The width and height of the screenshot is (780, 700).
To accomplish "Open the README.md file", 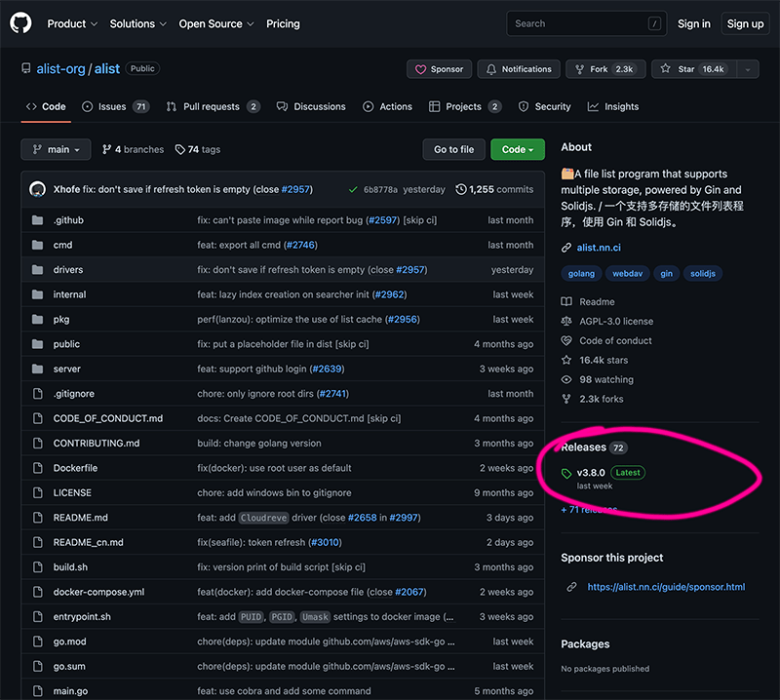I will (80, 518).
